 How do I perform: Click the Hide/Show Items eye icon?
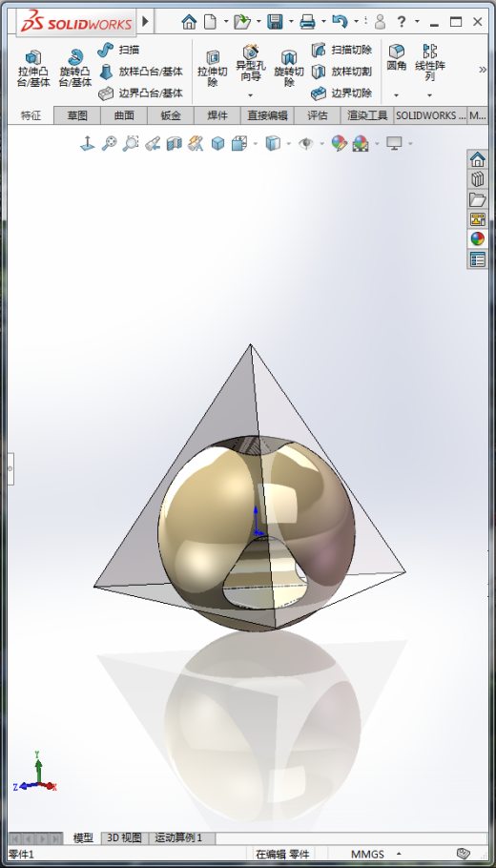[305, 144]
